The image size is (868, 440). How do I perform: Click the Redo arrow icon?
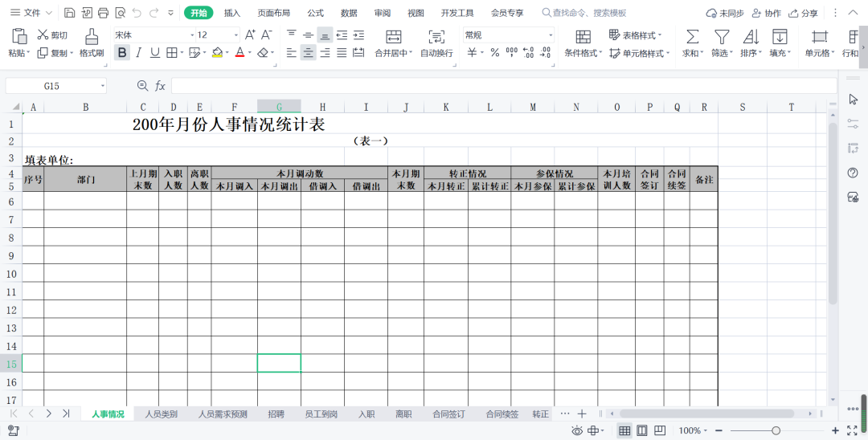tap(154, 13)
